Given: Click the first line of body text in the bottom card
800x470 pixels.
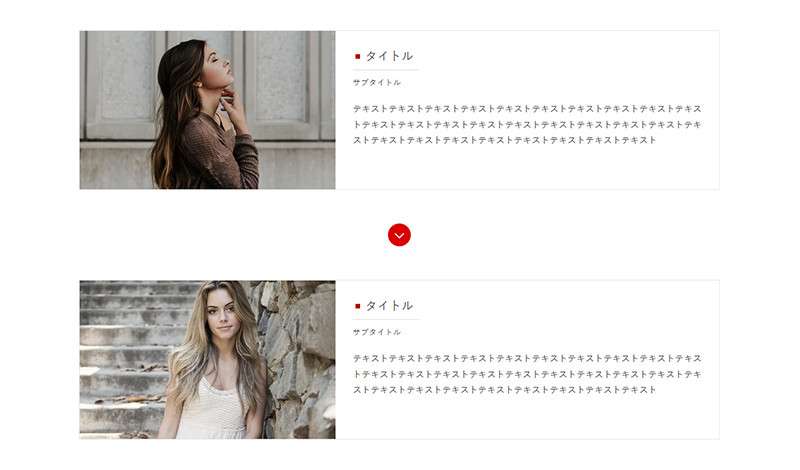Looking at the screenshot, I should tap(528, 358).
